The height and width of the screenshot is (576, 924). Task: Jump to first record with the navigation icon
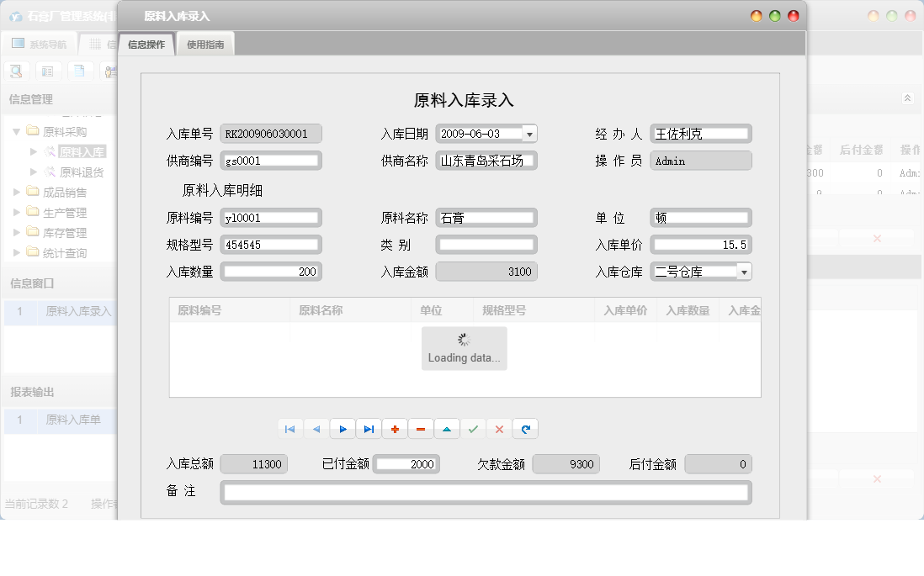point(290,429)
